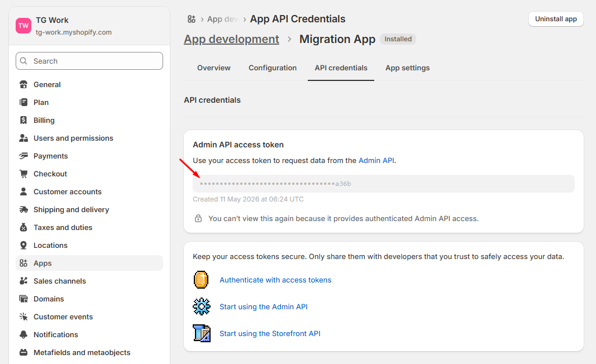Select the API credentials tab
Screen dimensions: 596x364
(341, 68)
